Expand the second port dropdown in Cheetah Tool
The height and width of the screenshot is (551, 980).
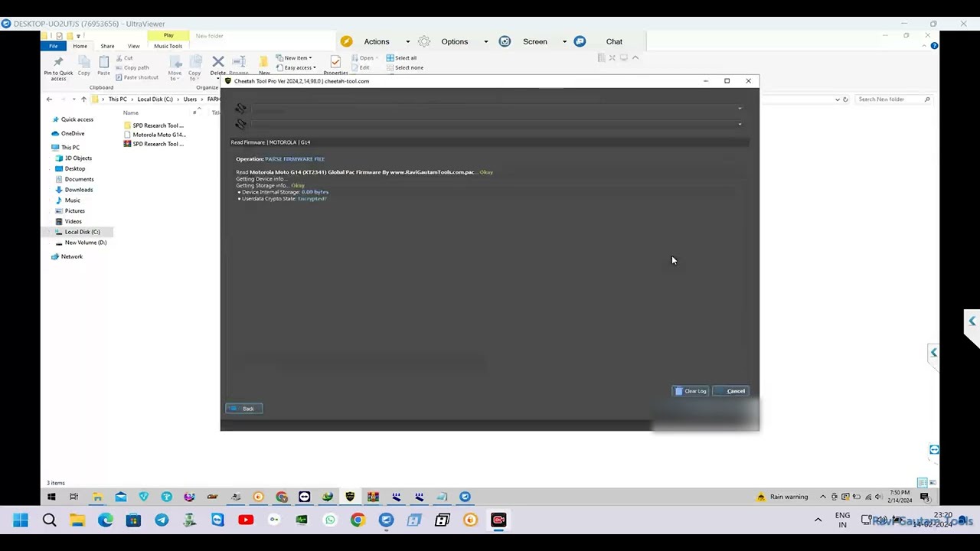(x=740, y=124)
